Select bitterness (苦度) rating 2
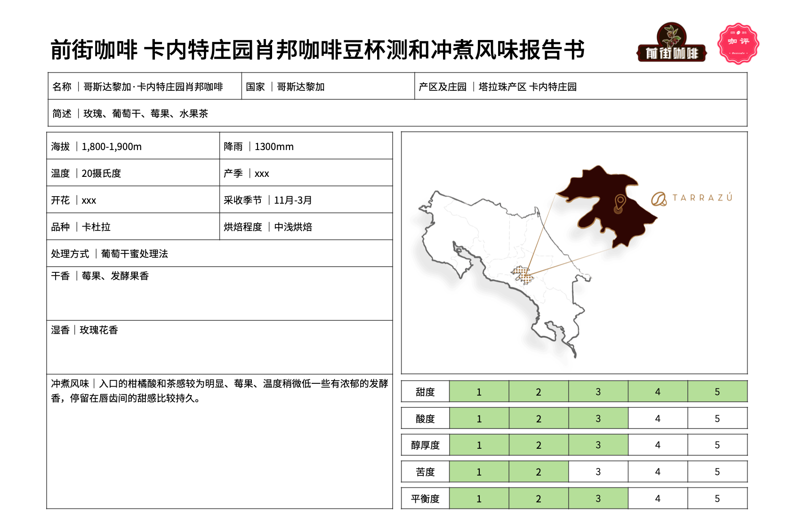Viewport: 805px width, 532px height. (x=538, y=472)
